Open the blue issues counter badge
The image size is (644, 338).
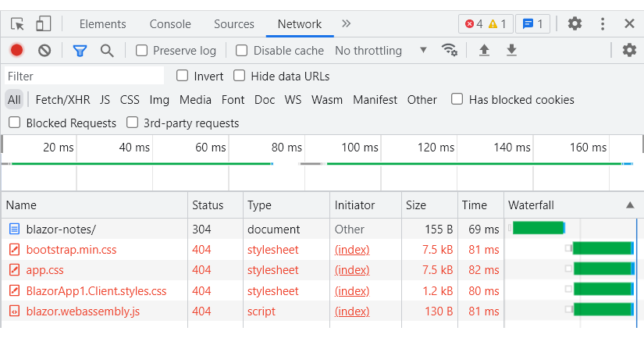532,24
